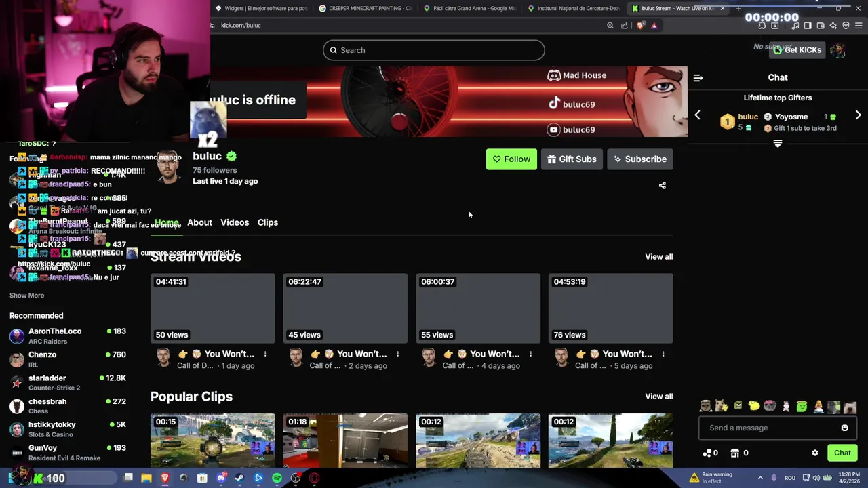The height and width of the screenshot is (488, 868).
Task: Open the 01:18 popular clip thumbnail
Action: (345, 441)
